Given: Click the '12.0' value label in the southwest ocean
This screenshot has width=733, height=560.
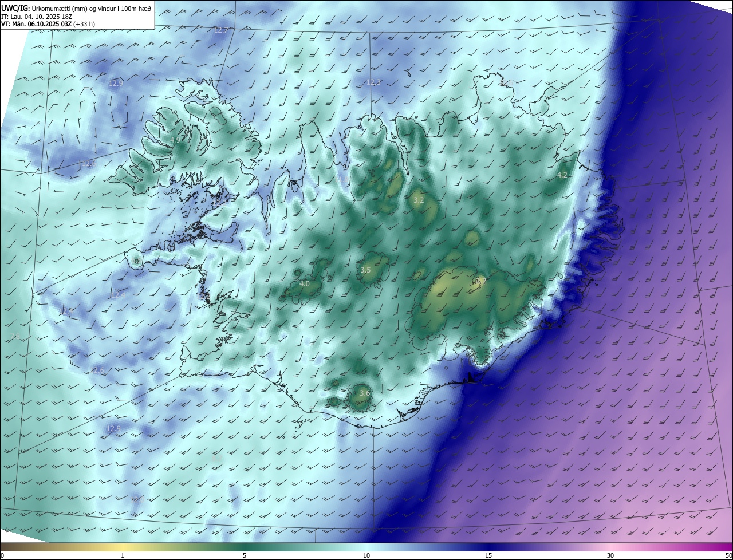Looking at the screenshot, I should tap(137, 499).
